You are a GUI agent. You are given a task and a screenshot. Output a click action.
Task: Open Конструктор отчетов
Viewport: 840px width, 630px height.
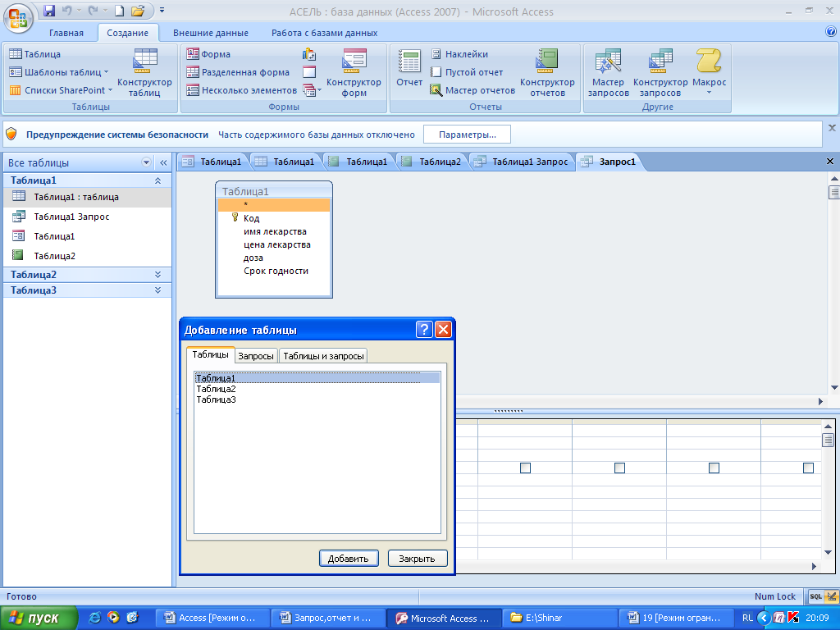coord(547,72)
